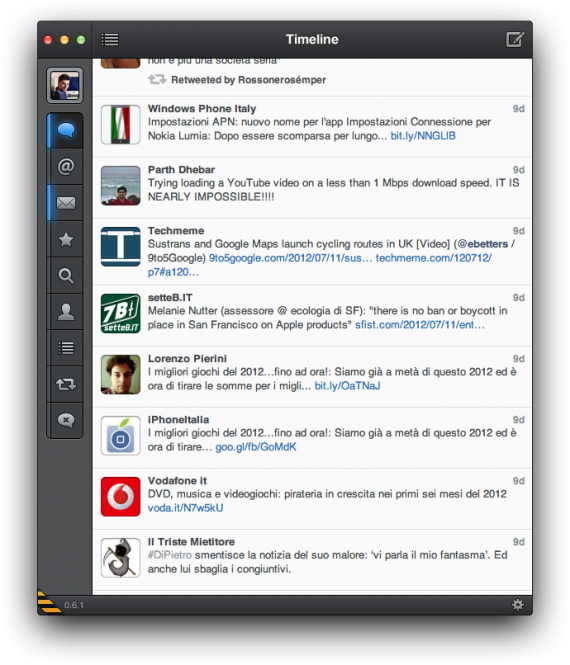Click the tweet text about YouTube video loading
The image size is (570, 665).
[x=333, y=190]
